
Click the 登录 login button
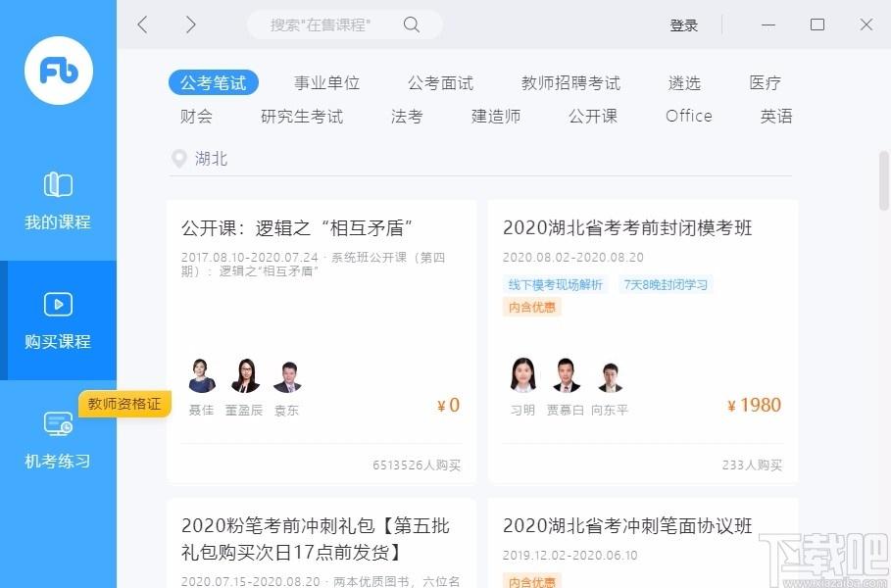point(683,25)
